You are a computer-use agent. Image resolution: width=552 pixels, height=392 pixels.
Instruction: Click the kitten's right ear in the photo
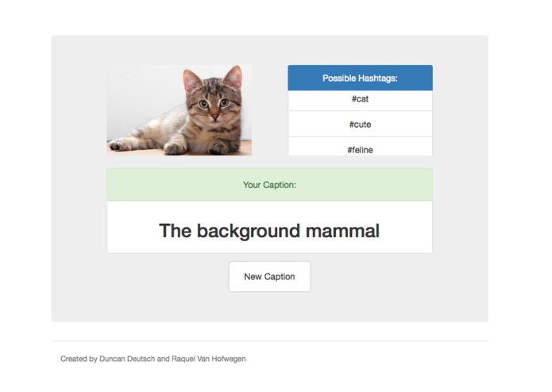click(x=234, y=77)
